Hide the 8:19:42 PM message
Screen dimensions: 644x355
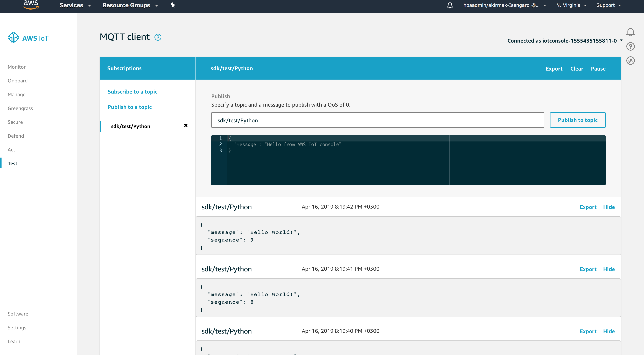(609, 207)
